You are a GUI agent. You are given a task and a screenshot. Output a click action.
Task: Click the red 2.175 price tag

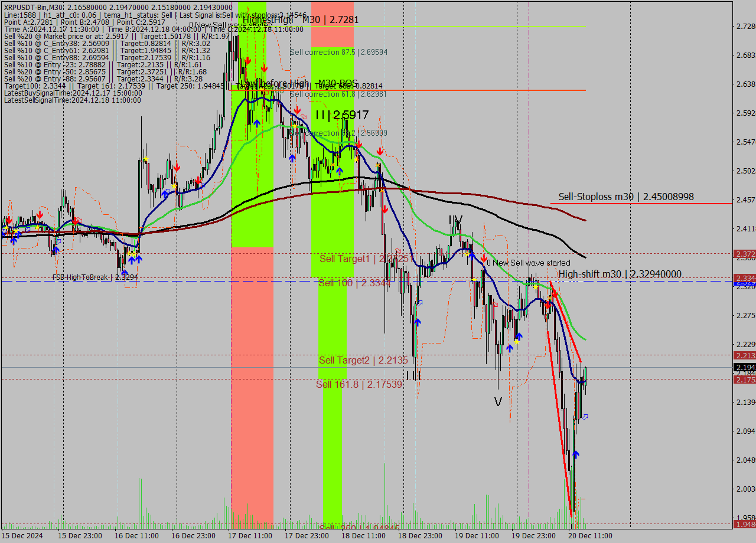click(x=744, y=380)
